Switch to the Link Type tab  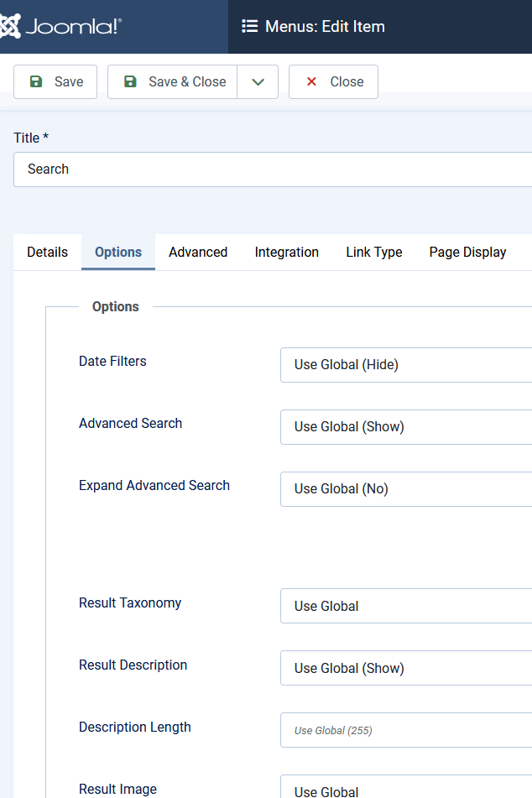pyautogui.click(x=373, y=252)
